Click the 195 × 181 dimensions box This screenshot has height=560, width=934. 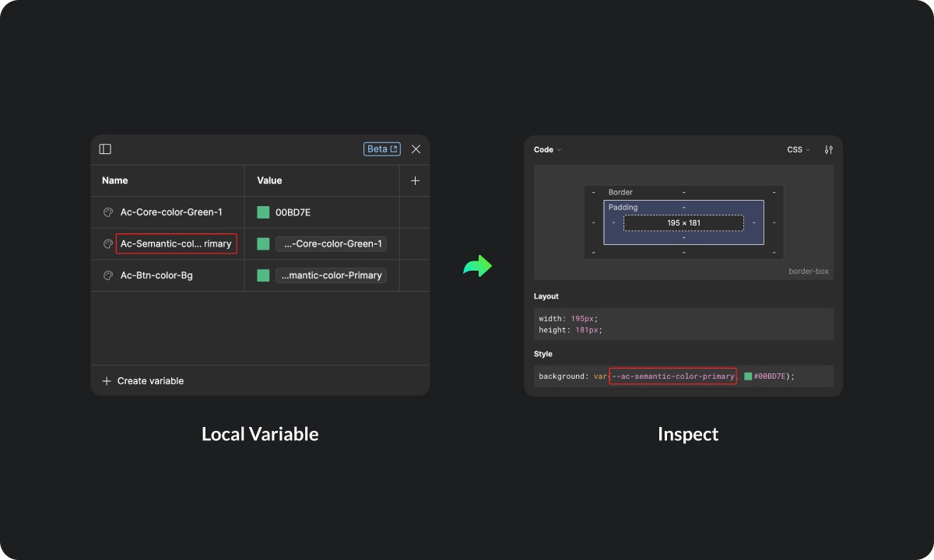(683, 223)
